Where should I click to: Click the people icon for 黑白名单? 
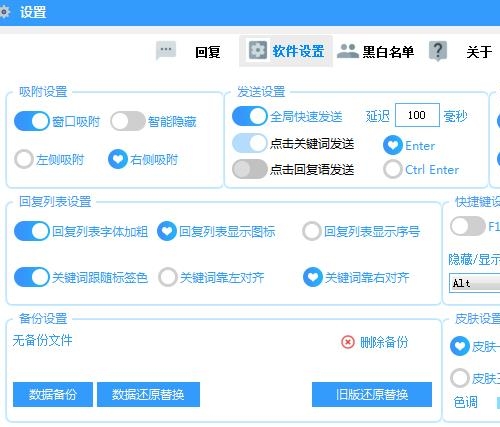click(347, 51)
